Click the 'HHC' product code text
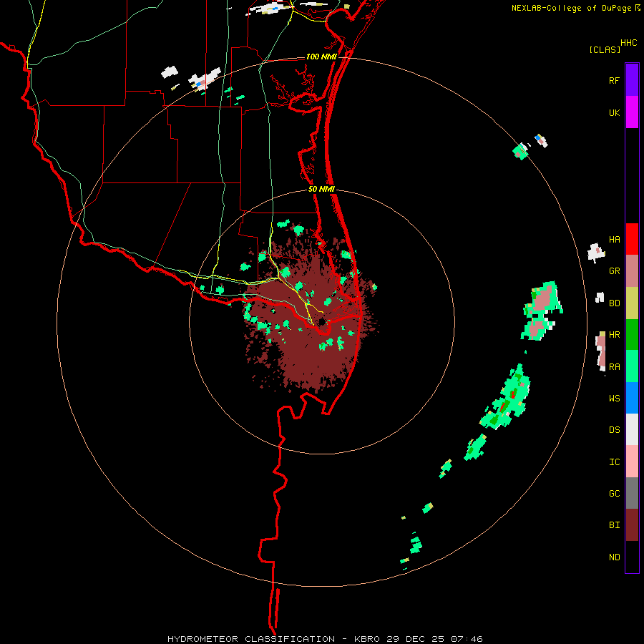The height and width of the screenshot is (644, 644). [628, 43]
